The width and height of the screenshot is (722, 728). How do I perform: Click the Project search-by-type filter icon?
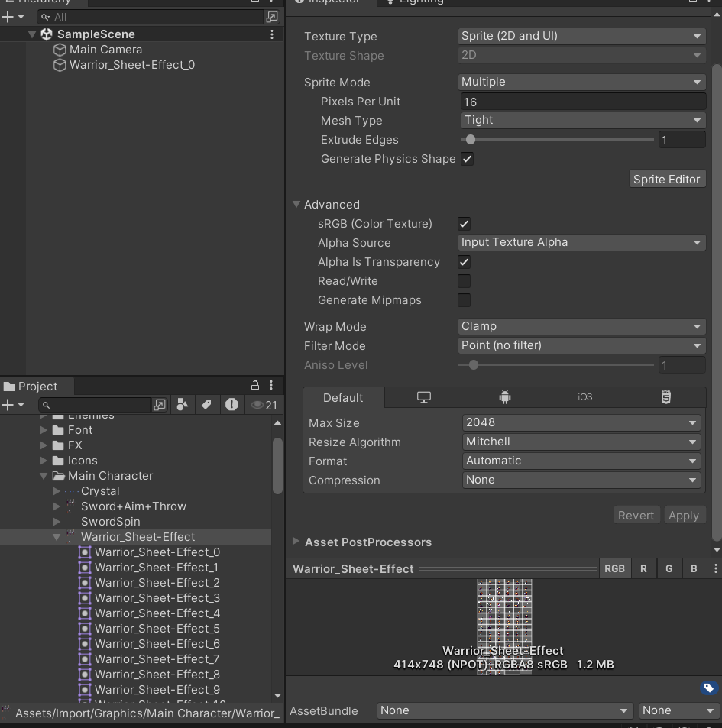pyautogui.click(x=183, y=405)
